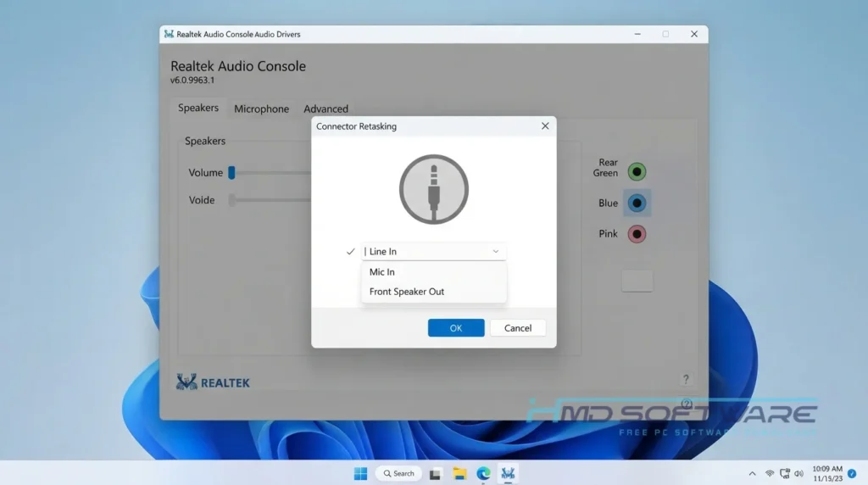Click the Voide slider handle
Image resolution: width=868 pixels, height=485 pixels.
click(232, 200)
